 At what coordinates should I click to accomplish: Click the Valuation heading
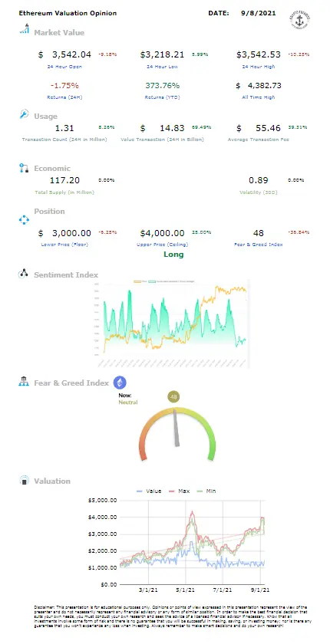point(52,481)
